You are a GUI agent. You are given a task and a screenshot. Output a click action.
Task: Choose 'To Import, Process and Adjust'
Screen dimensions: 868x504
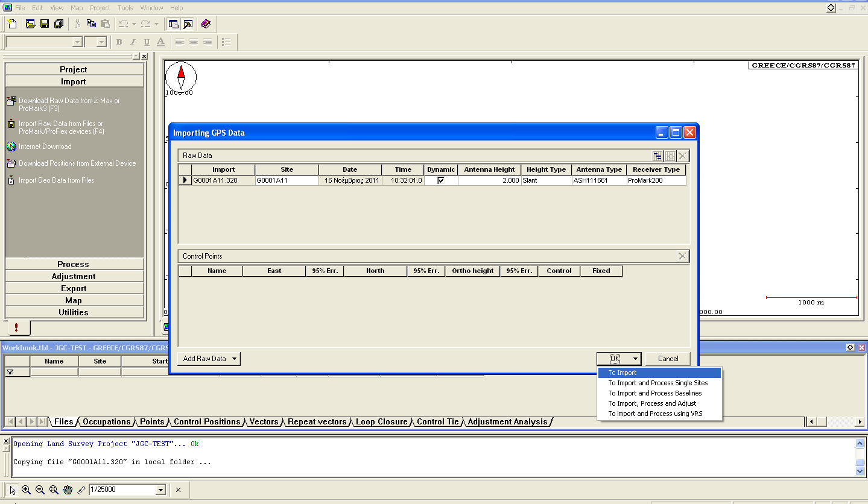pyautogui.click(x=659, y=403)
